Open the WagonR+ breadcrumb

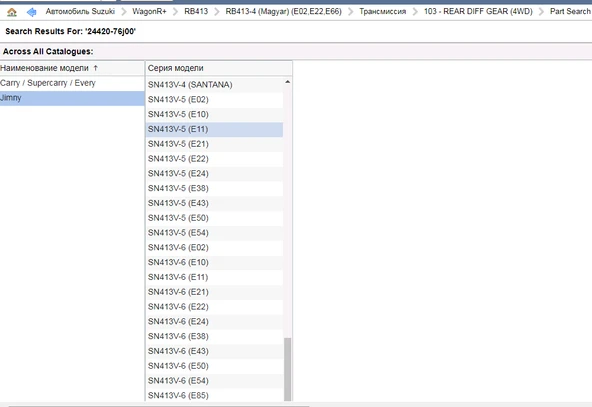pyautogui.click(x=149, y=11)
